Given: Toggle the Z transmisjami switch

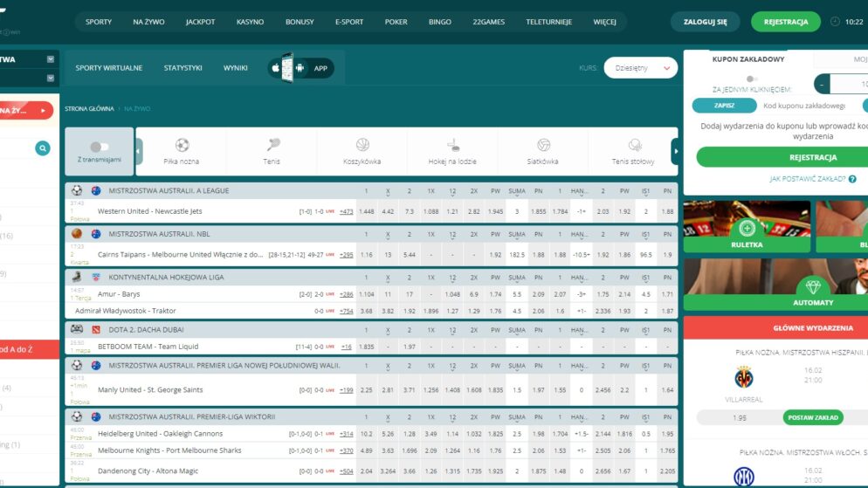Looking at the screenshot, I should [100, 147].
